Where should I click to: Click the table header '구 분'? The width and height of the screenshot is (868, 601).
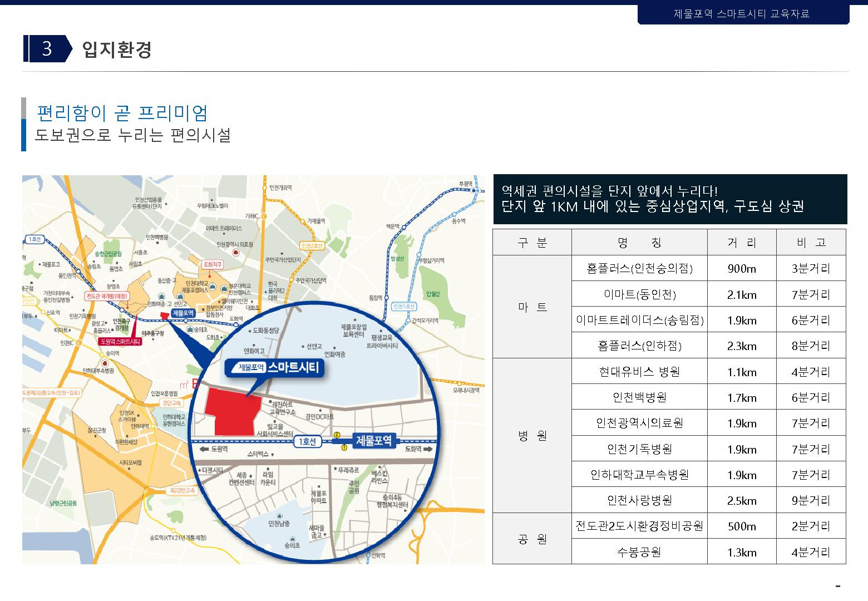tap(532, 243)
